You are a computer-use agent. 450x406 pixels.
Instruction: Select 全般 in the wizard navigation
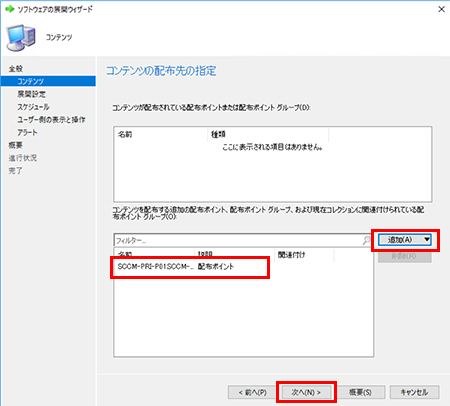[x=16, y=69]
